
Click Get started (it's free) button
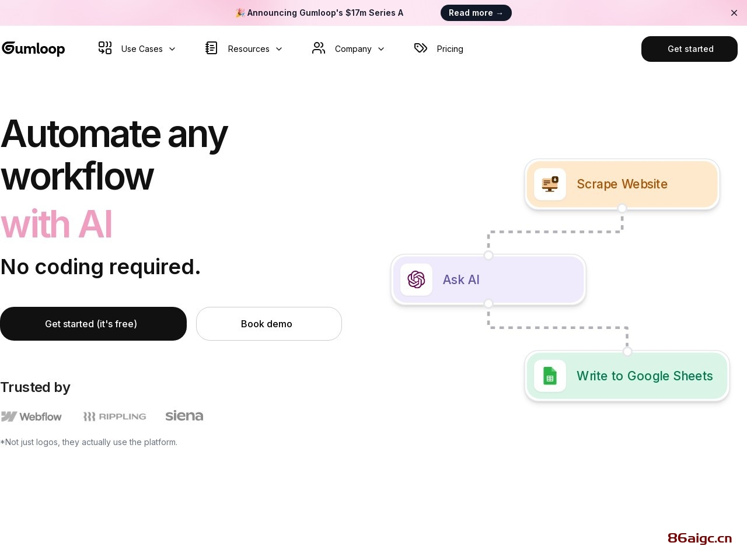[x=93, y=324]
